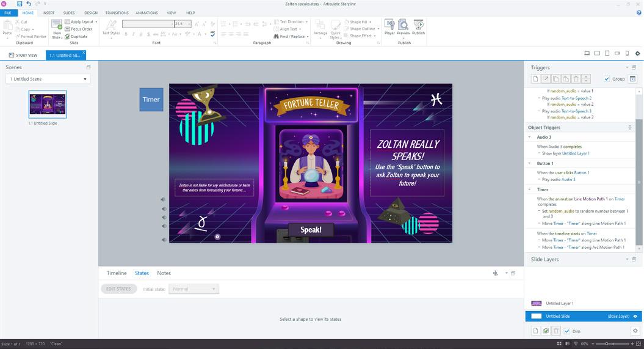Go to STORY VIEW tab
This screenshot has height=349, width=644.
pos(23,55)
